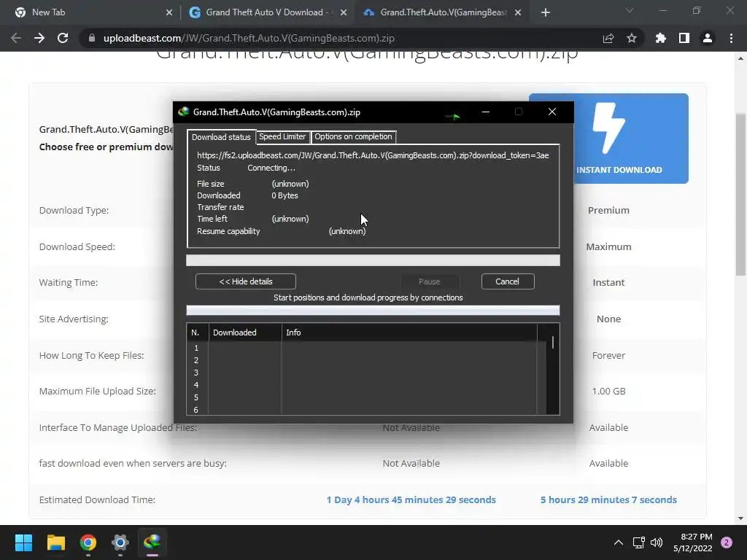This screenshot has height=560, width=747.
Task: Go forward in browser history
Action: pyautogui.click(x=39, y=38)
